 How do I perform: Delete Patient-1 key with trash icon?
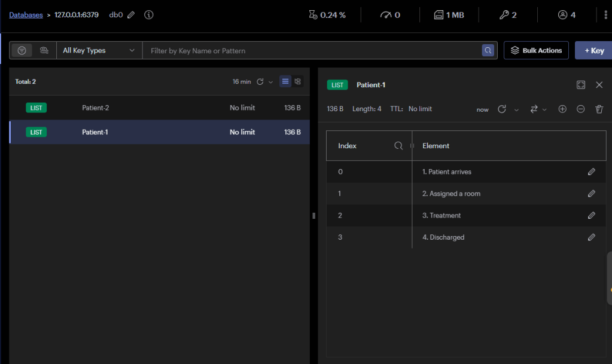point(599,109)
